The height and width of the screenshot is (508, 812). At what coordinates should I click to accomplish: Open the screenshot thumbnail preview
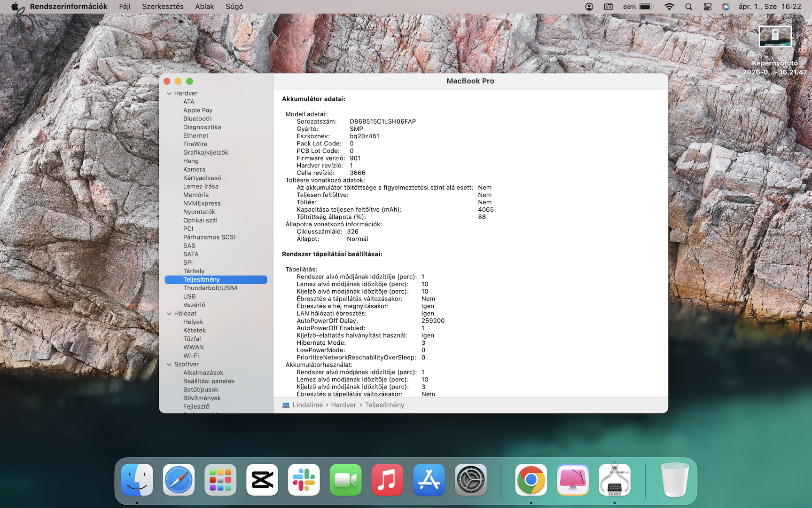775,36
